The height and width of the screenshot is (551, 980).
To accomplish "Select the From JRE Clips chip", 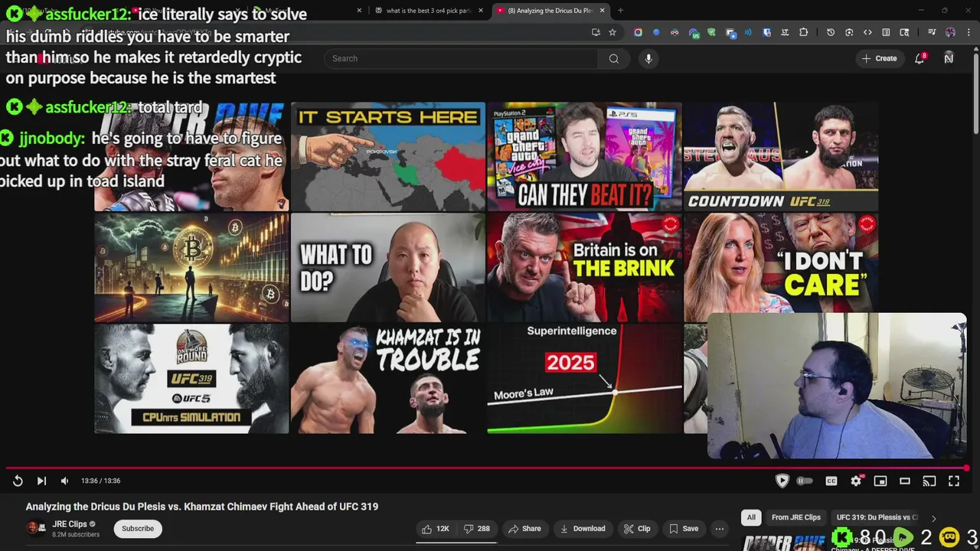I will (x=796, y=517).
